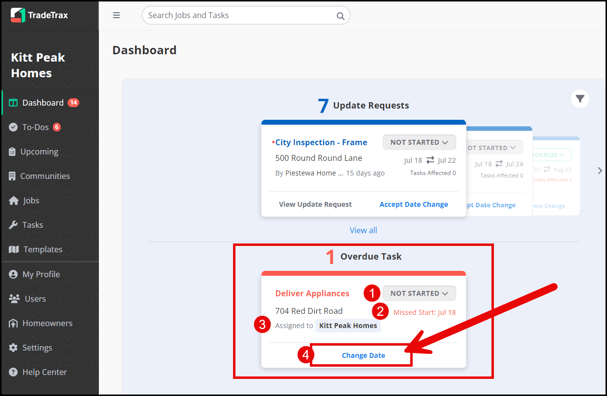Click Change Date on overdue task
Viewport: 607px width, 396px height.
363,355
